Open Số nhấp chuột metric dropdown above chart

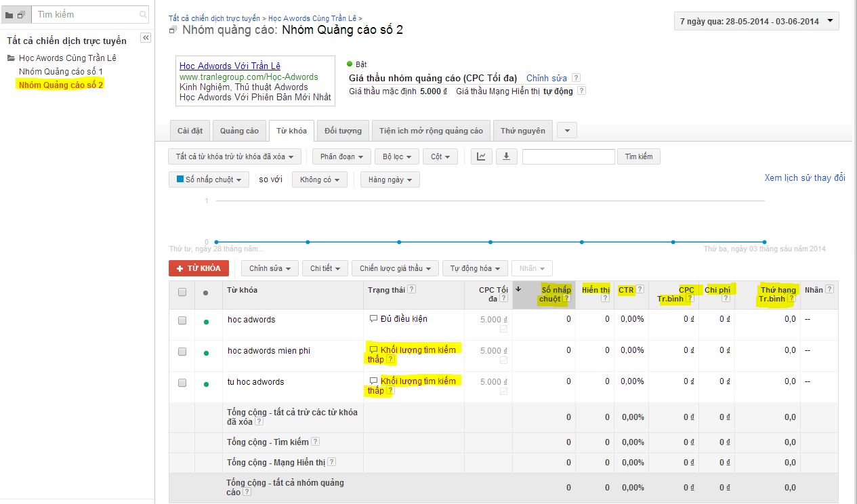(x=209, y=180)
